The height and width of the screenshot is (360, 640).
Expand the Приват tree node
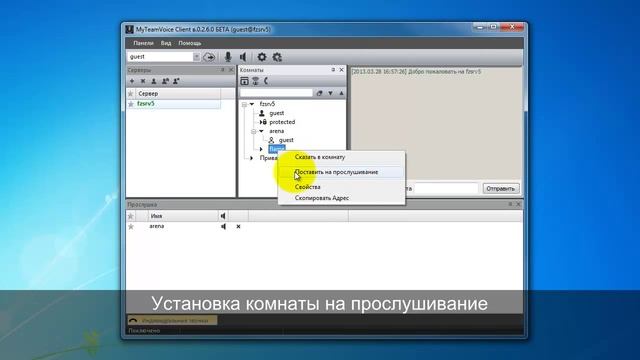(251, 158)
